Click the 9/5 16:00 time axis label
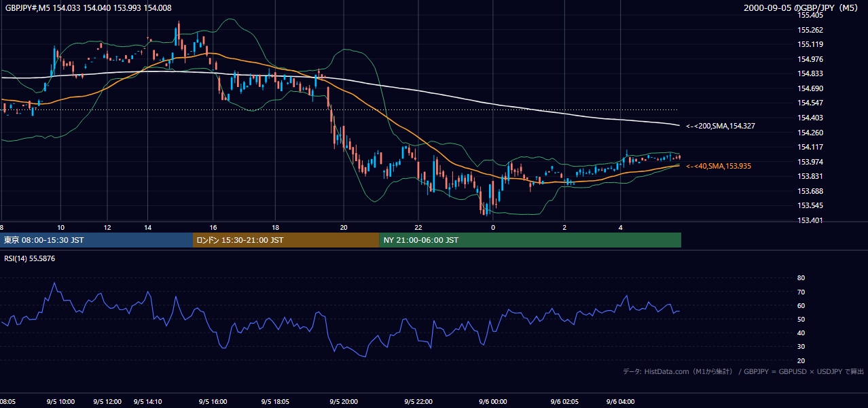The width and height of the screenshot is (868, 408). 213,402
